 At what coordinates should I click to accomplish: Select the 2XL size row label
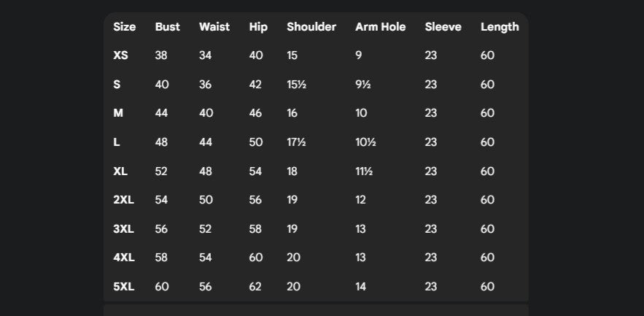click(123, 200)
